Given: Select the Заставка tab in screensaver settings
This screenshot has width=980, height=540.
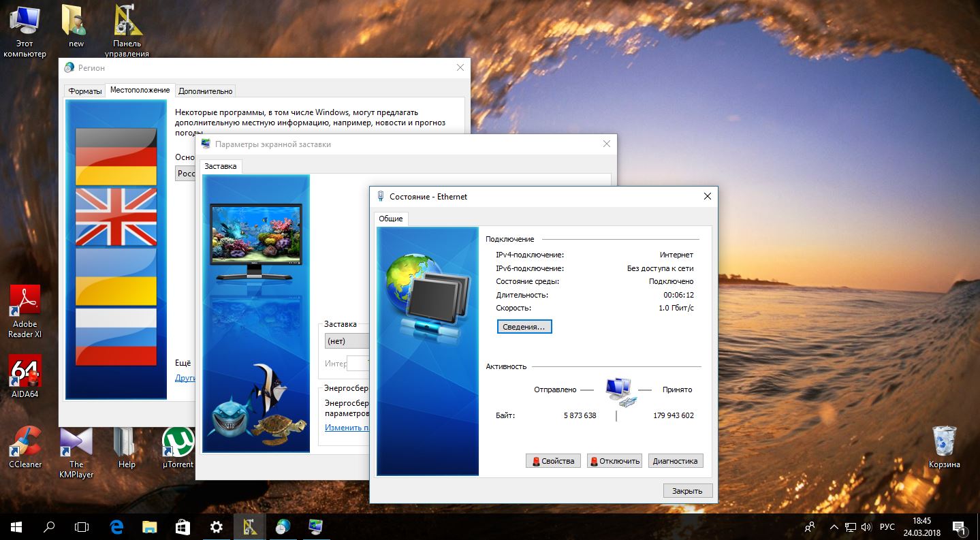Looking at the screenshot, I should pyautogui.click(x=221, y=166).
